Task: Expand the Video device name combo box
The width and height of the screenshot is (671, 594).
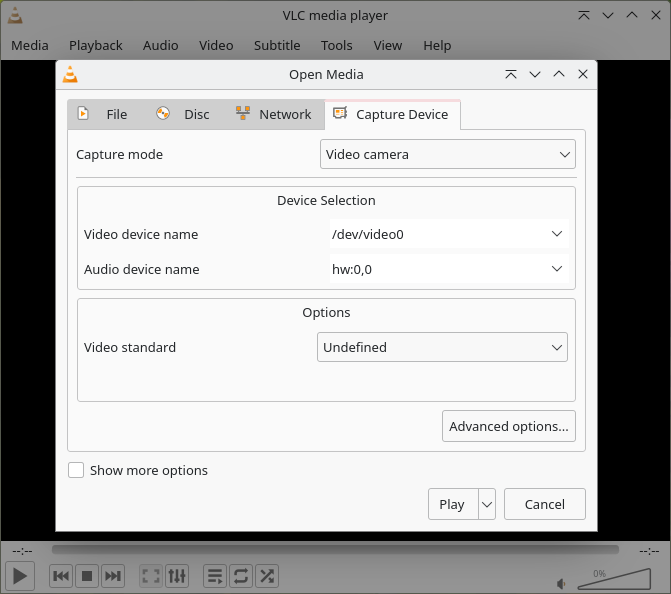Action: (x=557, y=234)
